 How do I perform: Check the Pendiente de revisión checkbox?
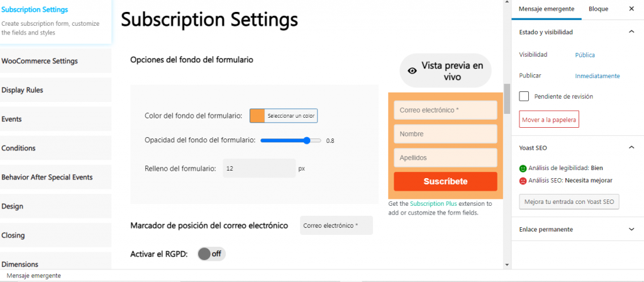tap(524, 96)
